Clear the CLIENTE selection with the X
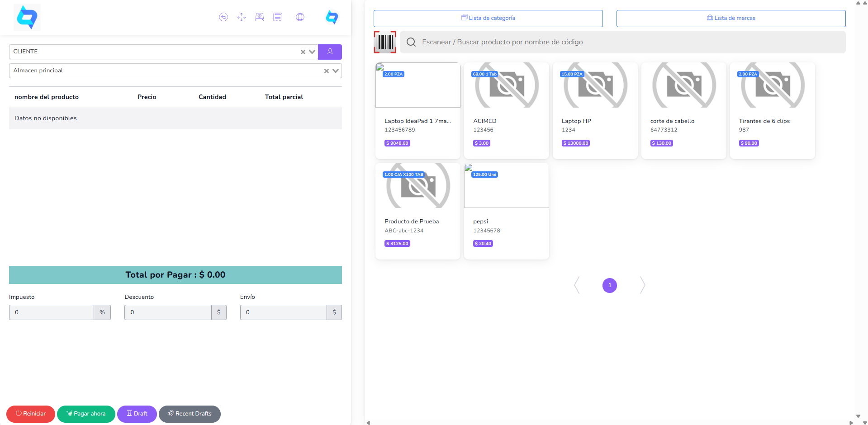 click(303, 52)
